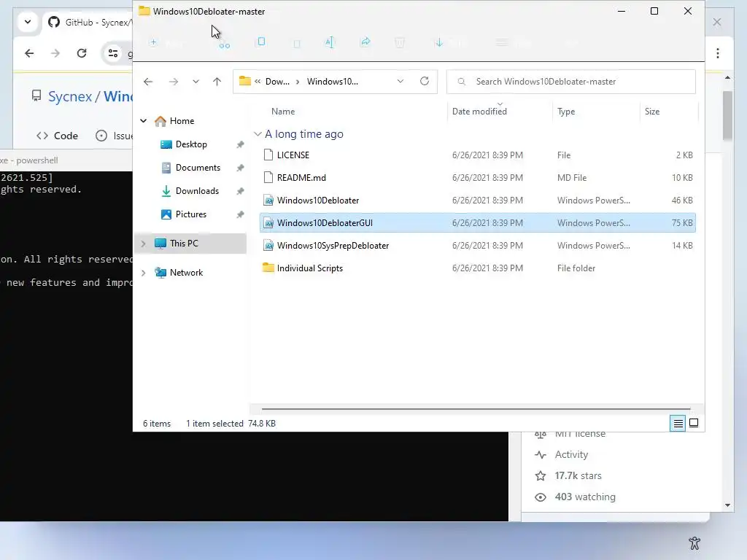Sort files by Name column
Viewport: 747px width, 560px height.
283,112
